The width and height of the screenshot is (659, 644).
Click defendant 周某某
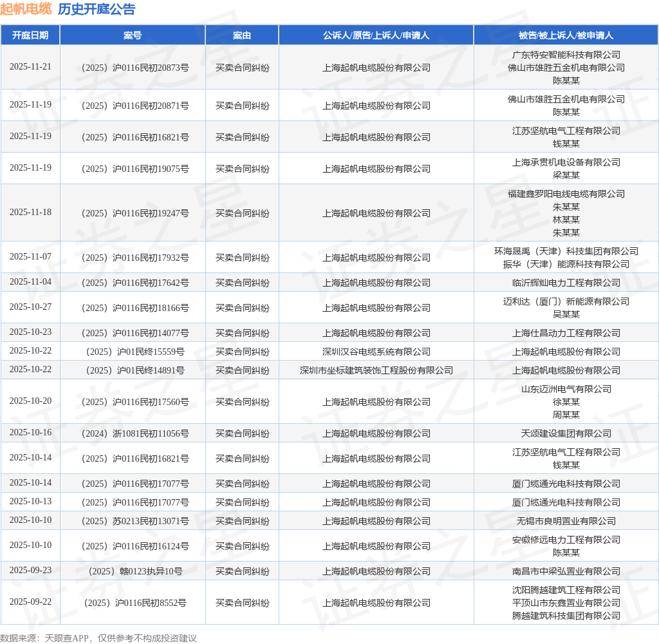point(566,415)
